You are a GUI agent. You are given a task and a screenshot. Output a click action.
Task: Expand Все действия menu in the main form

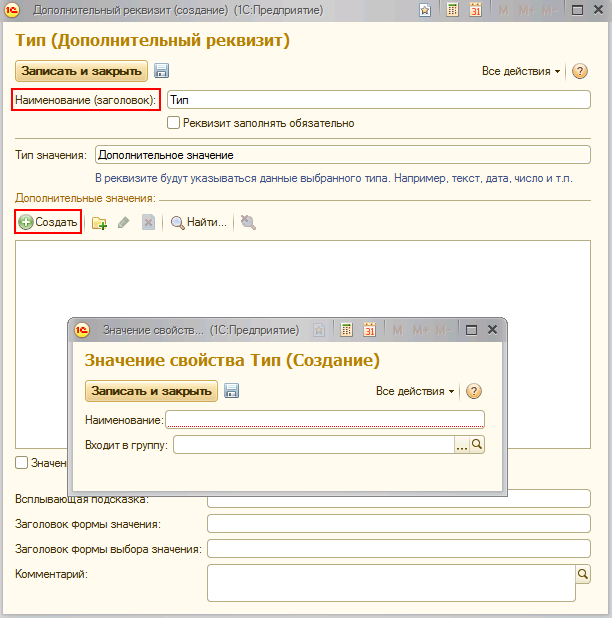tap(520, 72)
